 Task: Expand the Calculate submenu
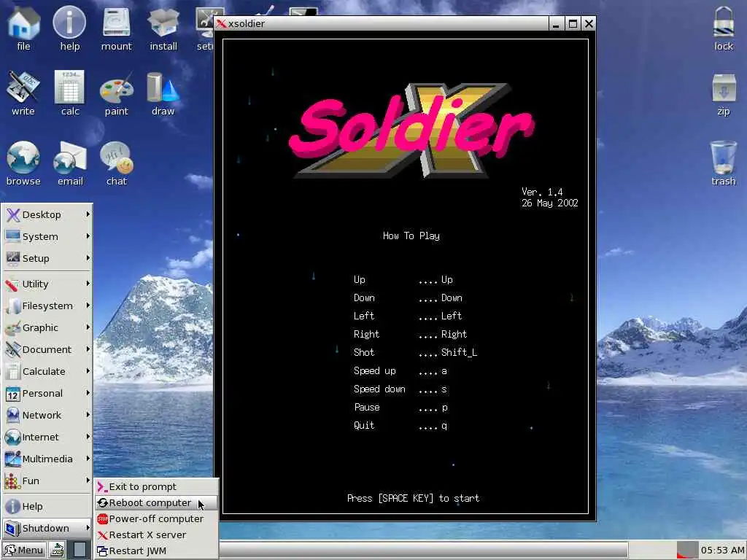coord(47,372)
